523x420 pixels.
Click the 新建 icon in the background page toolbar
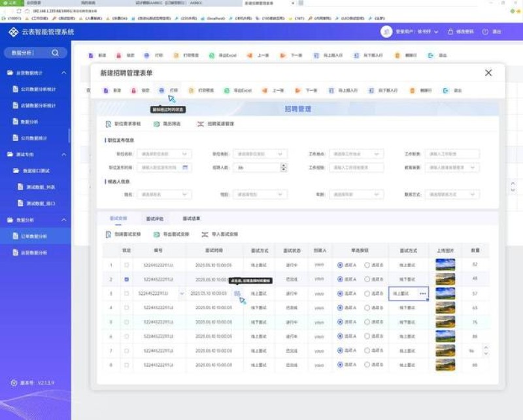click(x=91, y=56)
